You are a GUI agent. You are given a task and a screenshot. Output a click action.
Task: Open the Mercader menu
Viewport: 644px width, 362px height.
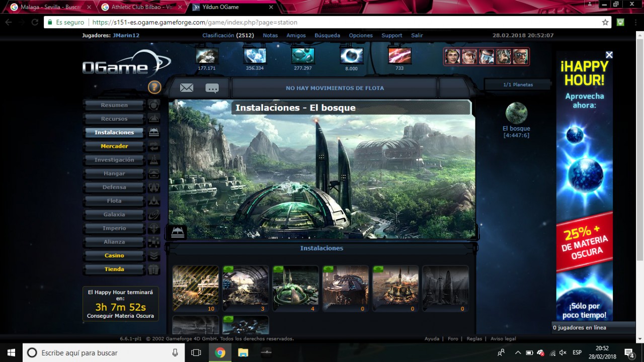point(114,146)
